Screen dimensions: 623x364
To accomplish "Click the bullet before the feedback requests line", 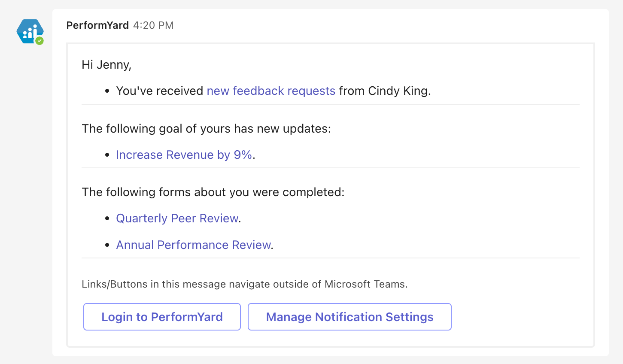I will click(107, 91).
